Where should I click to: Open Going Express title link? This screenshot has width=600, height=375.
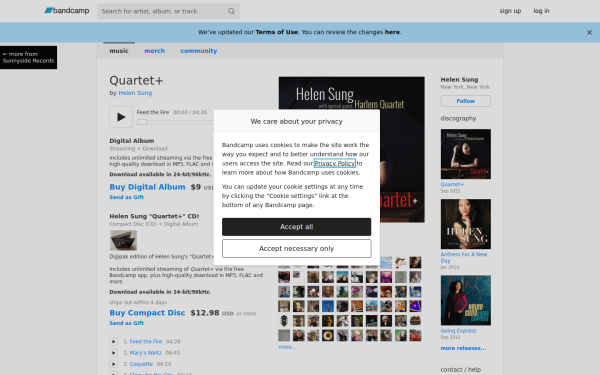coord(458,331)
